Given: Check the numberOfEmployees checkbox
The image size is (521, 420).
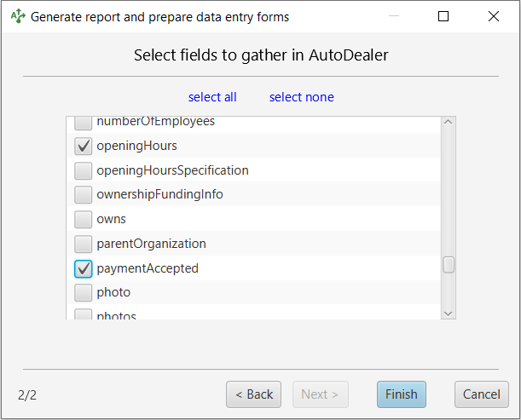Looking at the screenshot, I should click(83, 124).
